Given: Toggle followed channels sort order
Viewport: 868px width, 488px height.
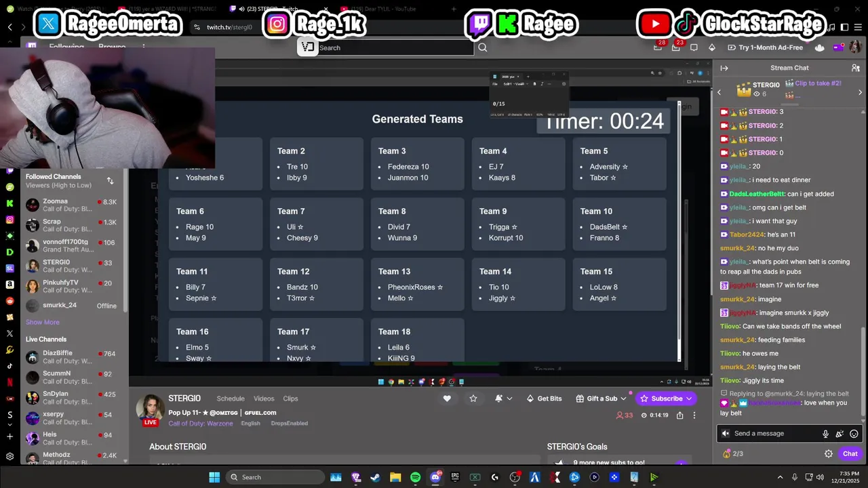Looking at the screenshot, I should 110,181.
